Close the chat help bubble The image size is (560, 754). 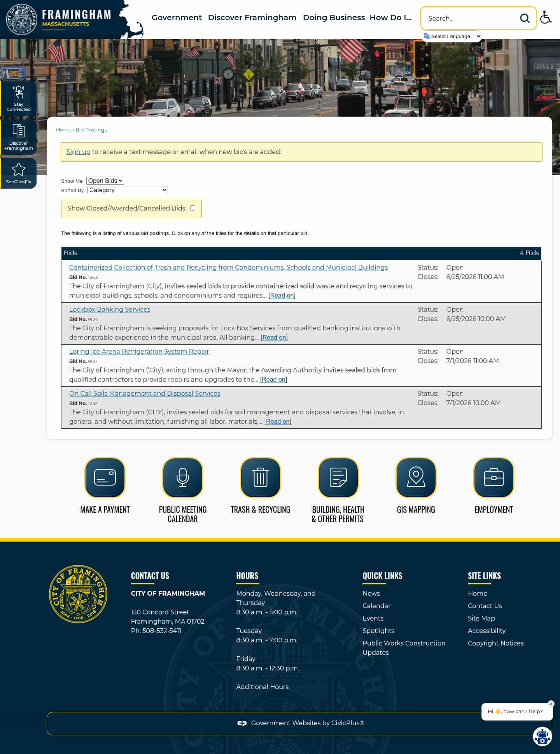pos(551,704)
